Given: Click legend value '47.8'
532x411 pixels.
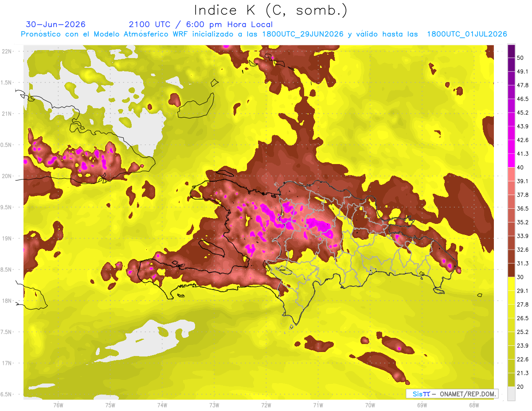Looking at the screenshot, I should pos(522,85).
